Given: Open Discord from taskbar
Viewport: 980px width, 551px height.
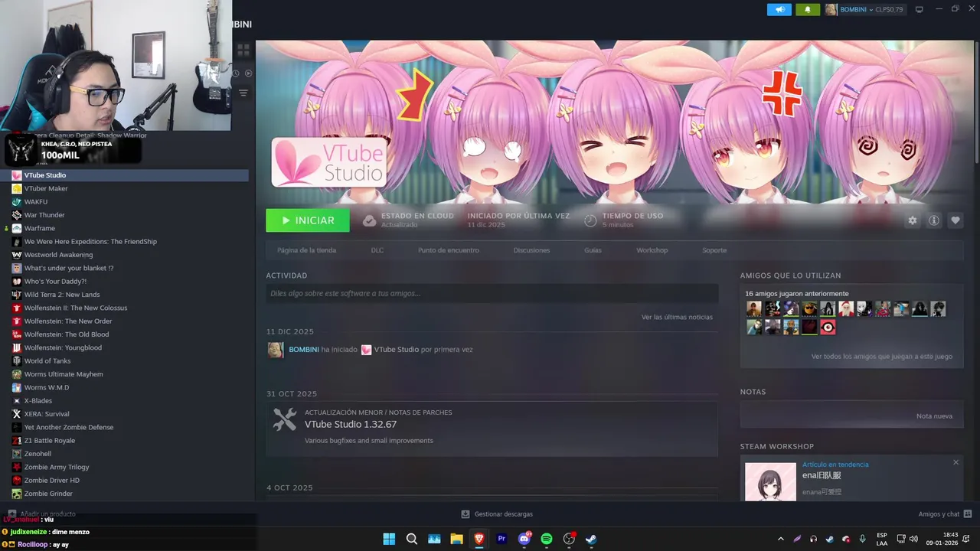Looking at the screenshot, I should pyautogui.click(x=524, y=539).
